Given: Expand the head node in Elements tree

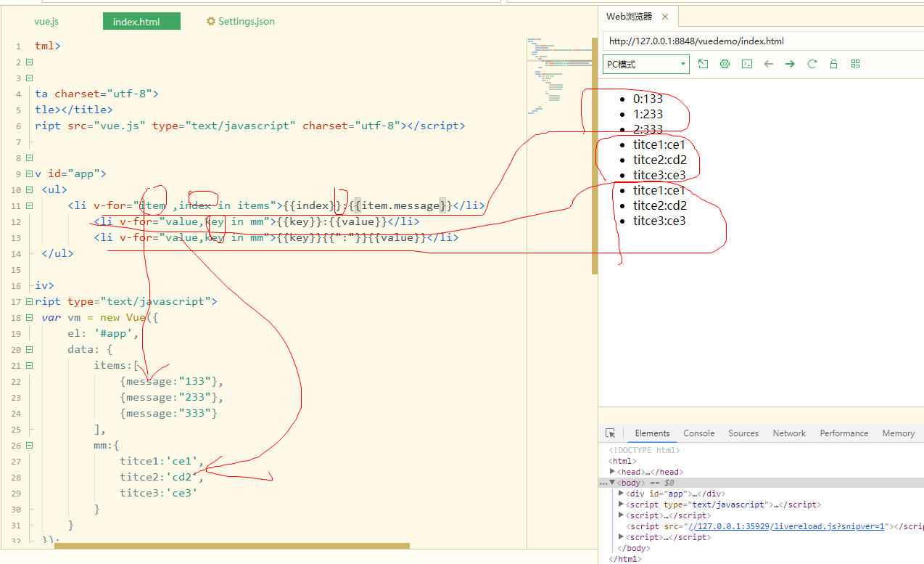Looking at the screenshot, I should pyautogui.click(x=613, y=472).
